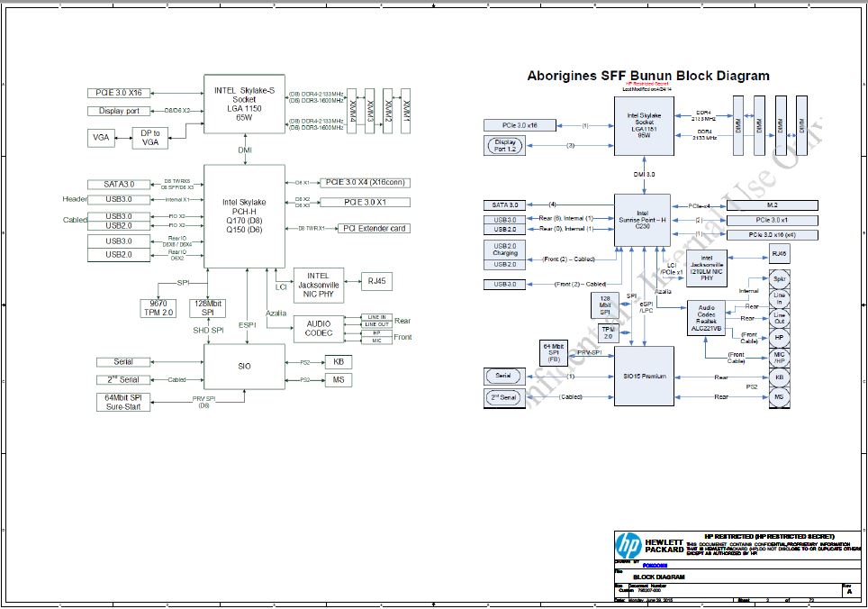Click the 'MS' circle connected to SIO15 Premium
Image resolution: width=868 pixels, height=609 pixels.
point(779,397)
